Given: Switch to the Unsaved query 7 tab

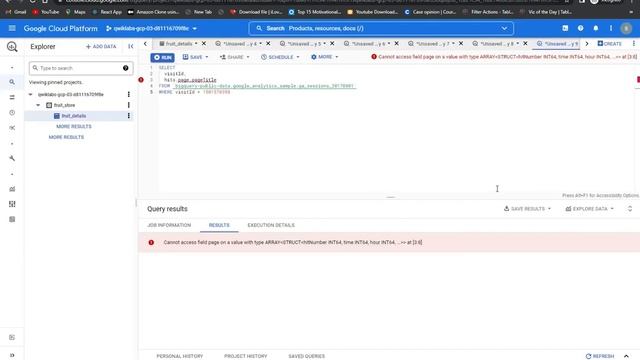Looking at the screenshot, I should (x=432, y=44).
